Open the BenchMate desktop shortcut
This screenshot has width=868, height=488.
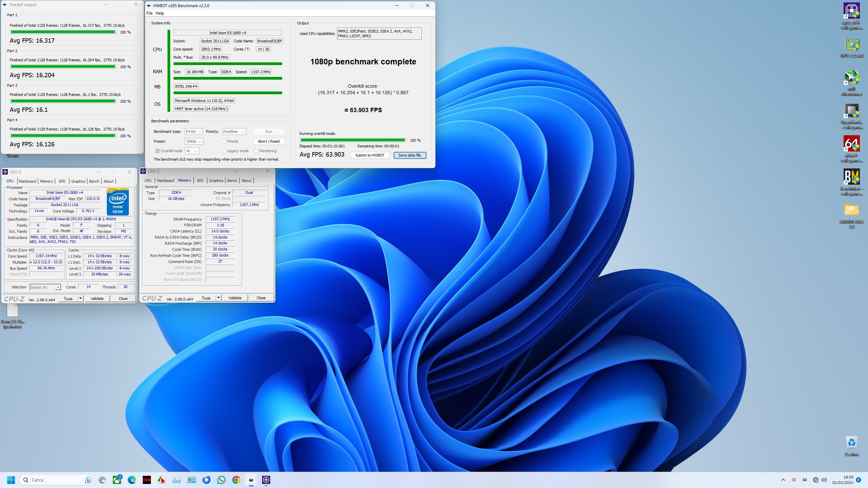[x=851, y=182]
